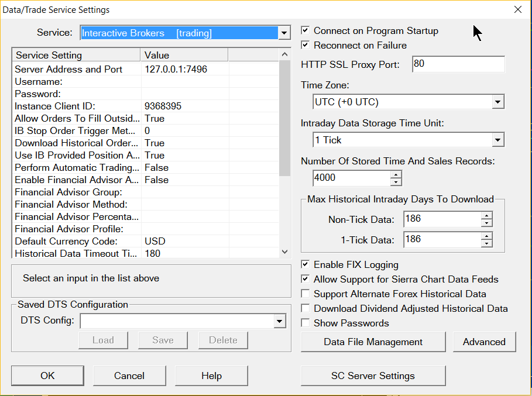Image resolution: width=532 pixels, height=396 pixels.
Task: Enable Support Alternate Forex Historical Data
Action: coord(306,294)
